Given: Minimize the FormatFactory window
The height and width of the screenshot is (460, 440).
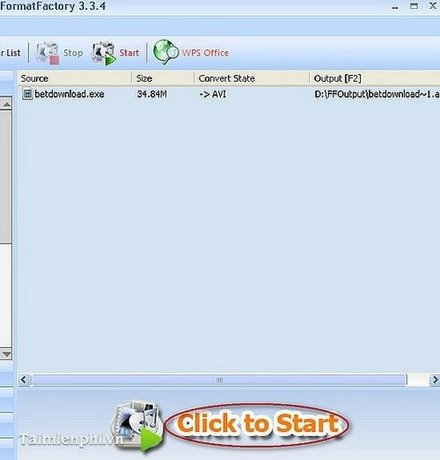Looking at the screenshot, I should coord(395,7).
